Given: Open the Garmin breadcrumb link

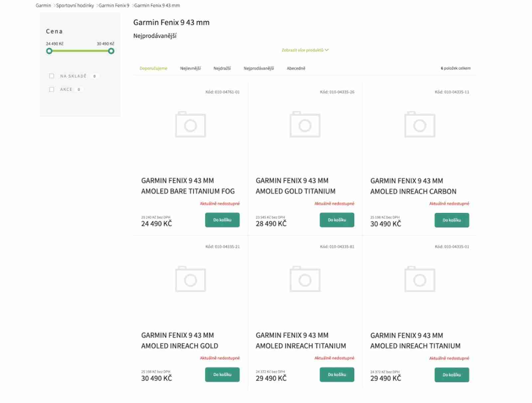Looking at the screenshot, I should coord(43,5).
